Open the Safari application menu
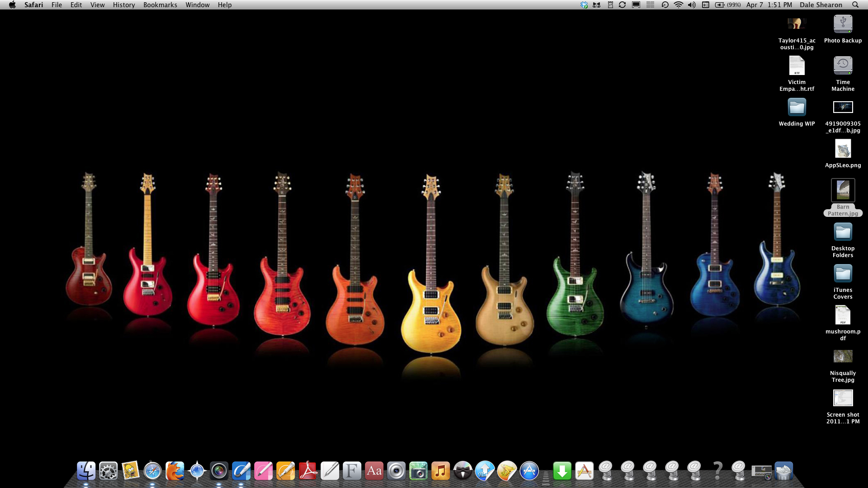868x488 pixels. tap(33, 5)
